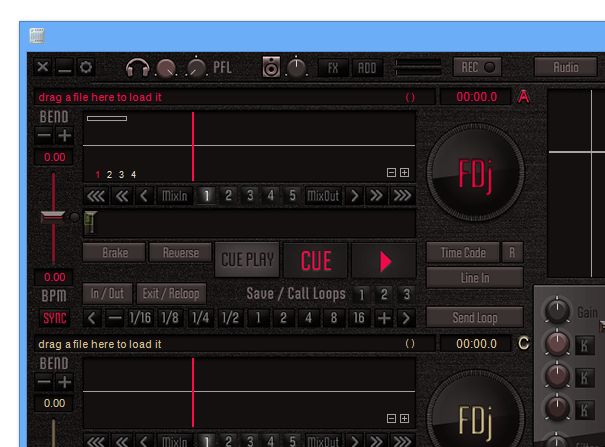The width and height of the screenshot is (605, 447).
Task: Double loop with the plus button
Action: pos(384,318)
